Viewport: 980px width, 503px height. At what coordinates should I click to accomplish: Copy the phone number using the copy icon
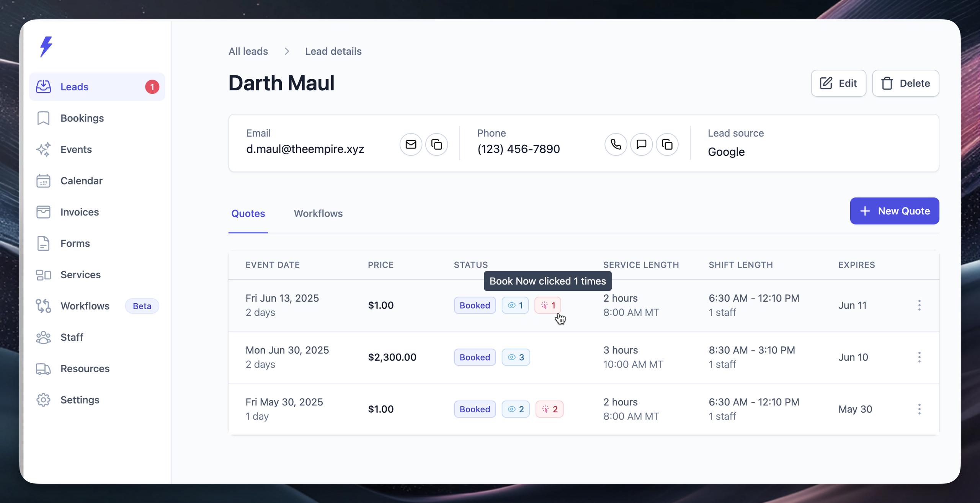pos(667,144)
